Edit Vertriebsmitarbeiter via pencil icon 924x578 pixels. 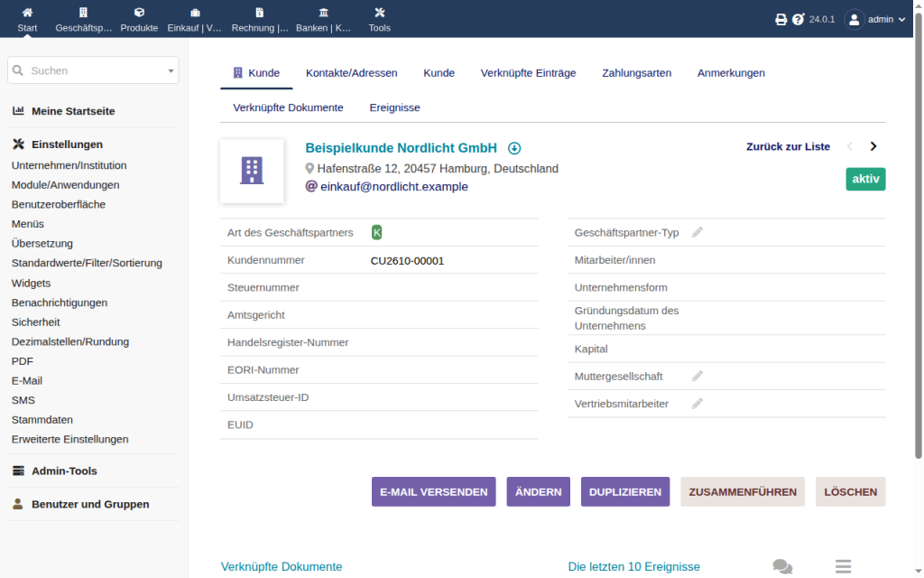698,404
